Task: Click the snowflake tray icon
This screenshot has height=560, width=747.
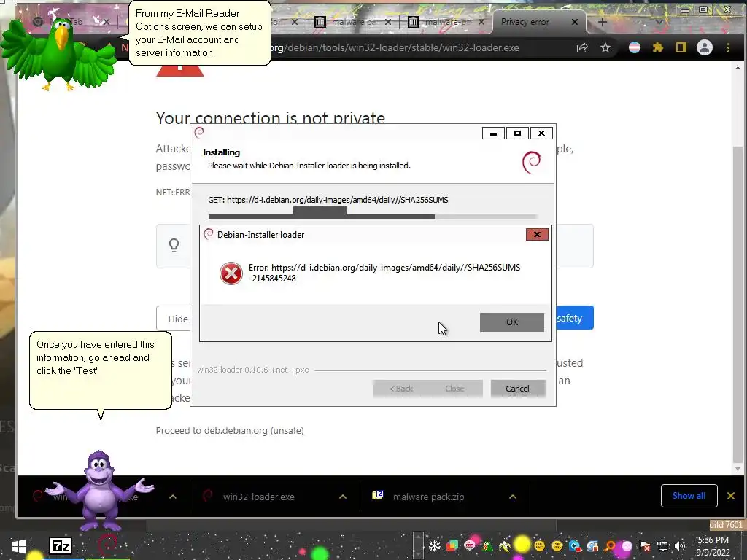Action: 435,545
